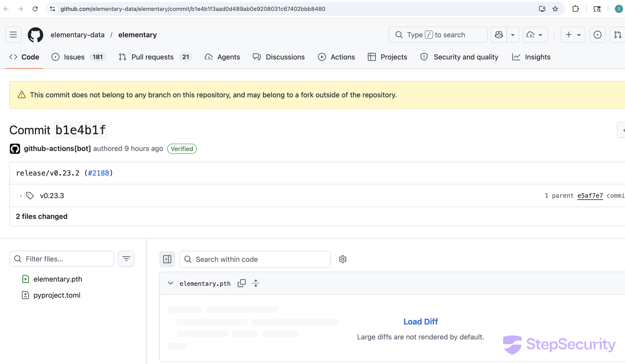Click the browser forward arrow

(x=20, y=9)
